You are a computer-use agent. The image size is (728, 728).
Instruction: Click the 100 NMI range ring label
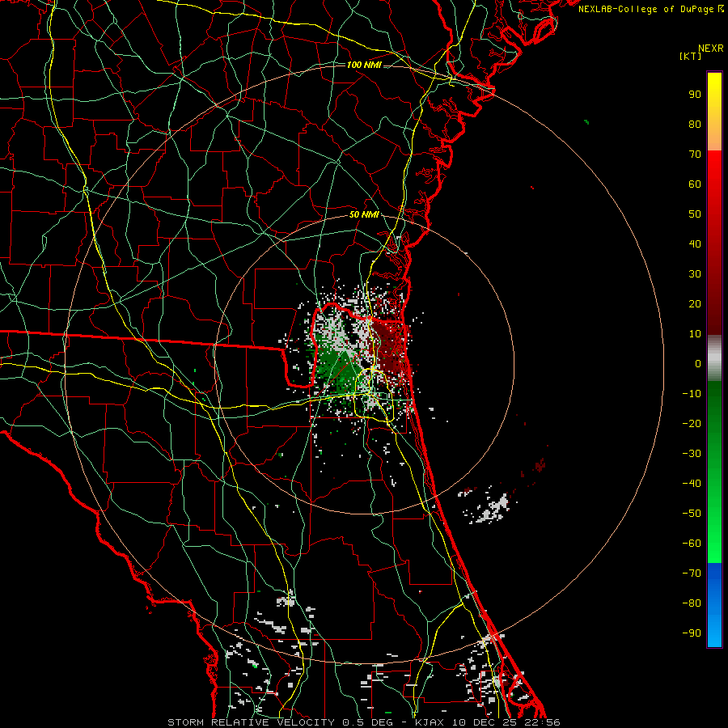point(364,65)
